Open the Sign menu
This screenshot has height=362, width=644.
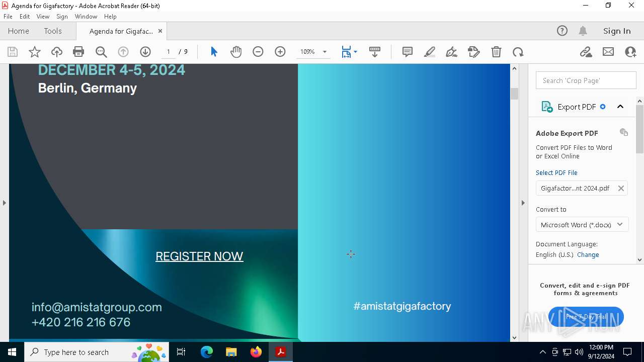click(x=62, y=17)
